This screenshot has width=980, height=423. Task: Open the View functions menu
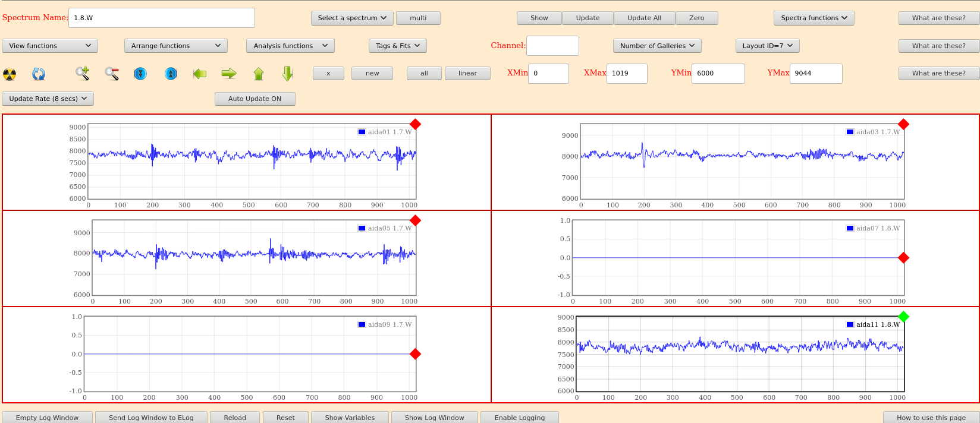pyautogui.click(x=50, y=46)
